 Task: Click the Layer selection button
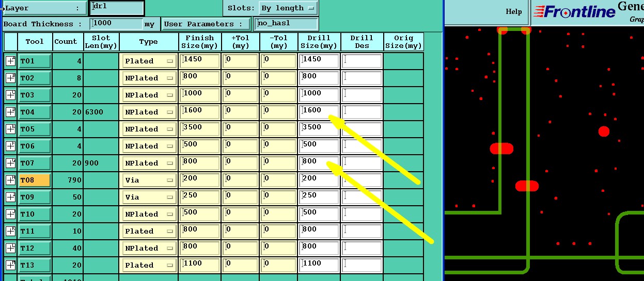[45, 8]
